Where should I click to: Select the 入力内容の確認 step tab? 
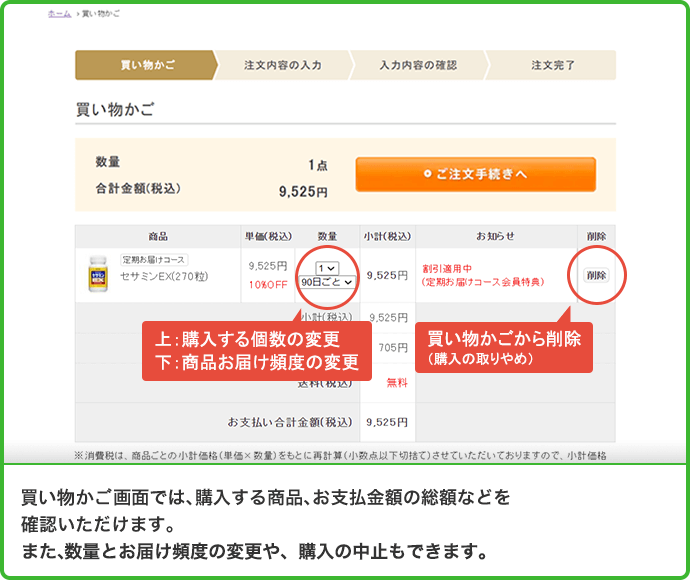tap(418, 65)
